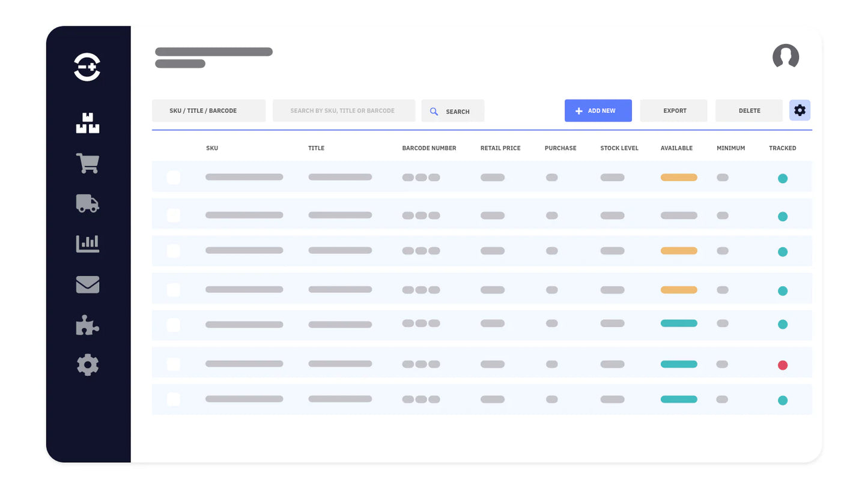Select the checkbox on the last table row

click(x=173, y=399)
